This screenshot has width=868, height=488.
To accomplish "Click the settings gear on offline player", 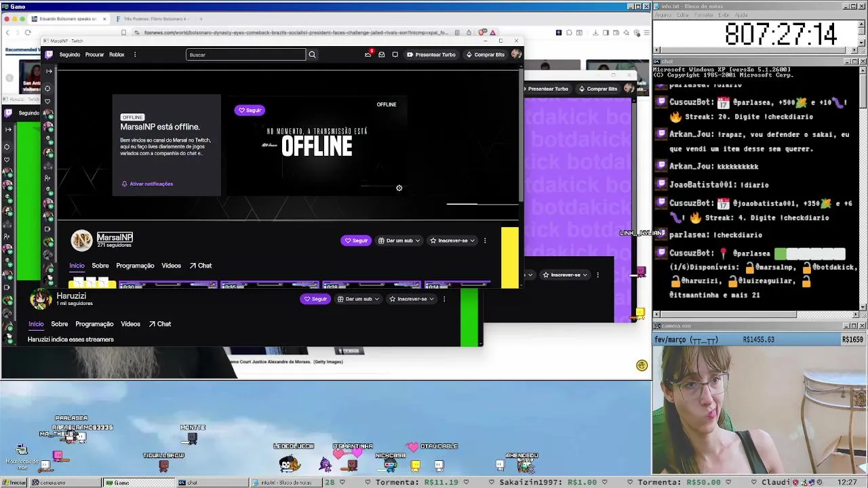I will click(x=399, y=188).
